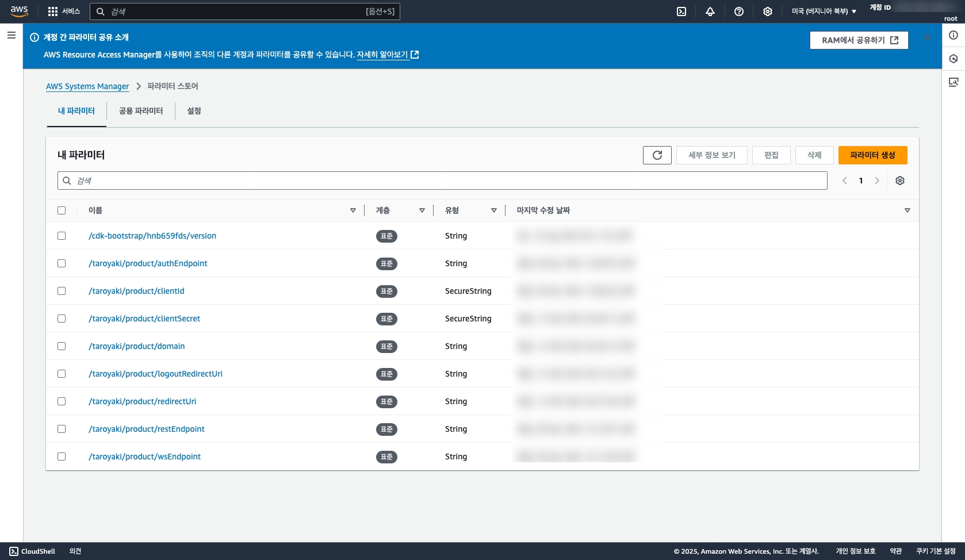Open table preferences gear
Image resolution: width=965 pixels, height=560 pixels.
click(900, 181)
